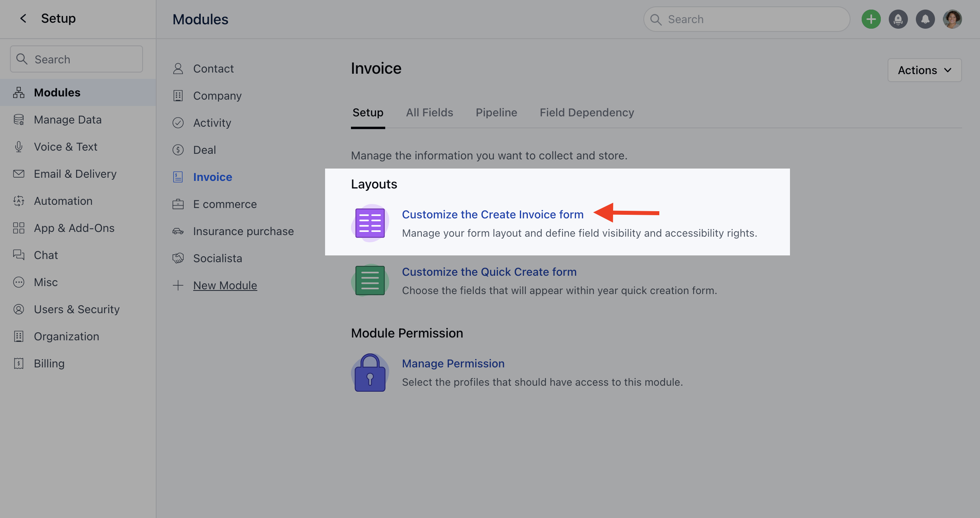
Task: Select Automation in sidebar
Action: pyautogui.click(x=78, y=201)
